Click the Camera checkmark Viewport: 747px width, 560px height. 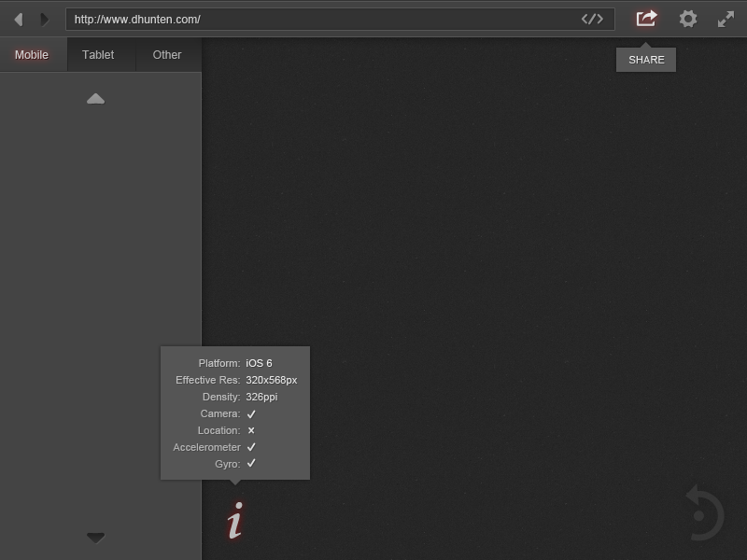pos(251,413)
